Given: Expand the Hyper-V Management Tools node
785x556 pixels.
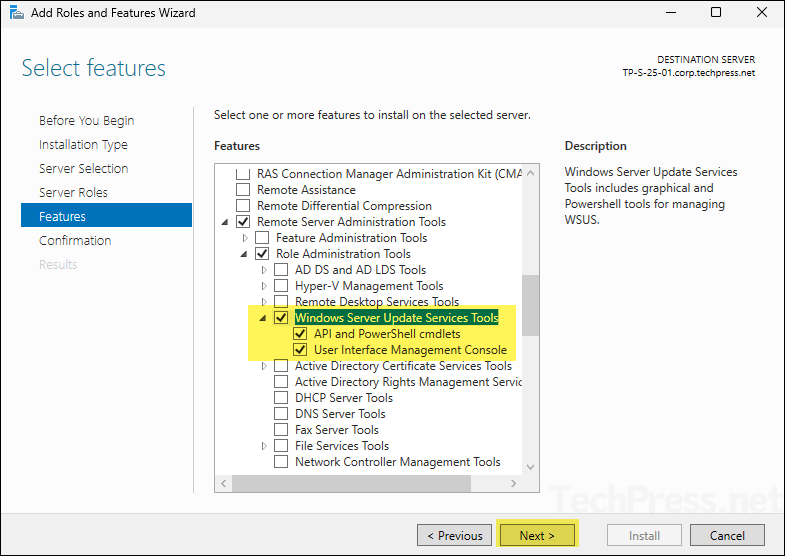Looking at the screenshot, I should point(265,286).
